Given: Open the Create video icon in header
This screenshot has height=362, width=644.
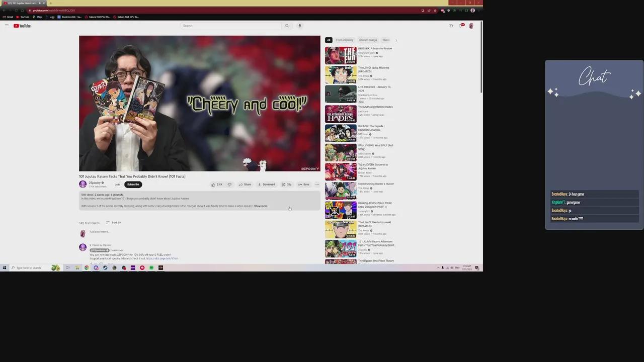Looking at the screenshot, I should pyautogui.click(x=451, y=26).
